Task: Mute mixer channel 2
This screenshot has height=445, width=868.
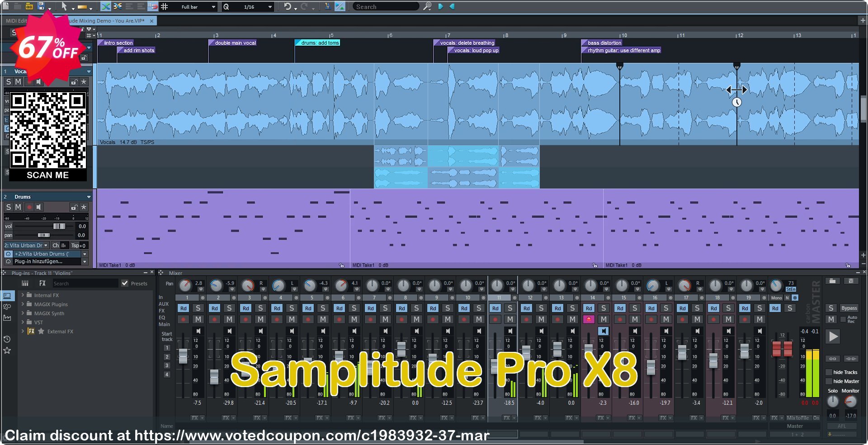Action: 229,319
